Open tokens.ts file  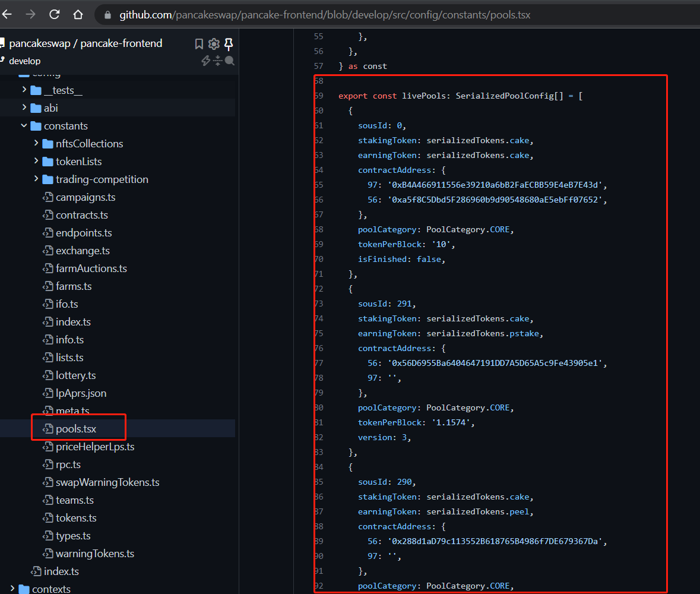point(76,518)
